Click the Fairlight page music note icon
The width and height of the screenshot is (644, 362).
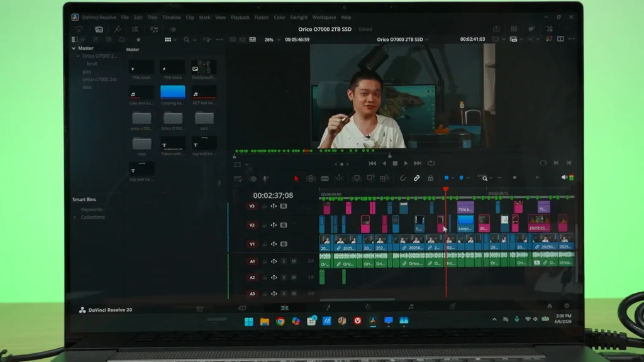(411, 307)
